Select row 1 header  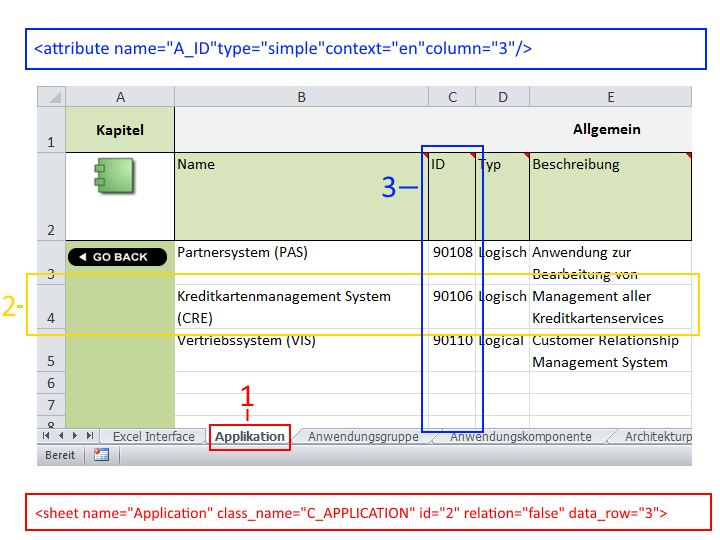tap(51, 130)
